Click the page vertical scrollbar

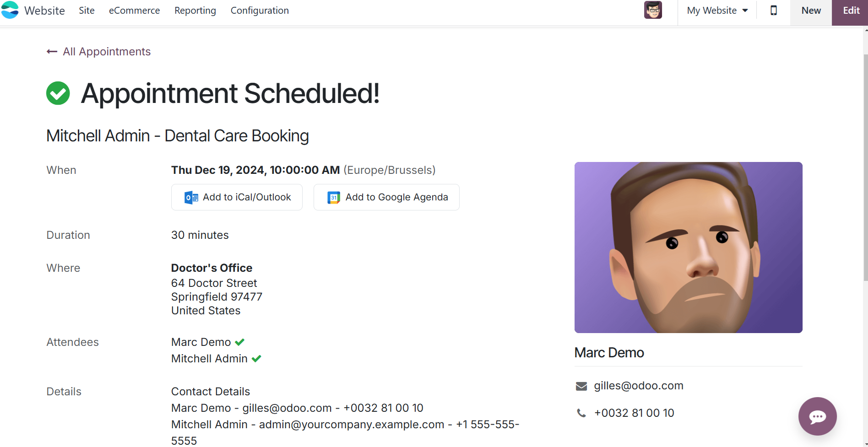tap(865, 167)
